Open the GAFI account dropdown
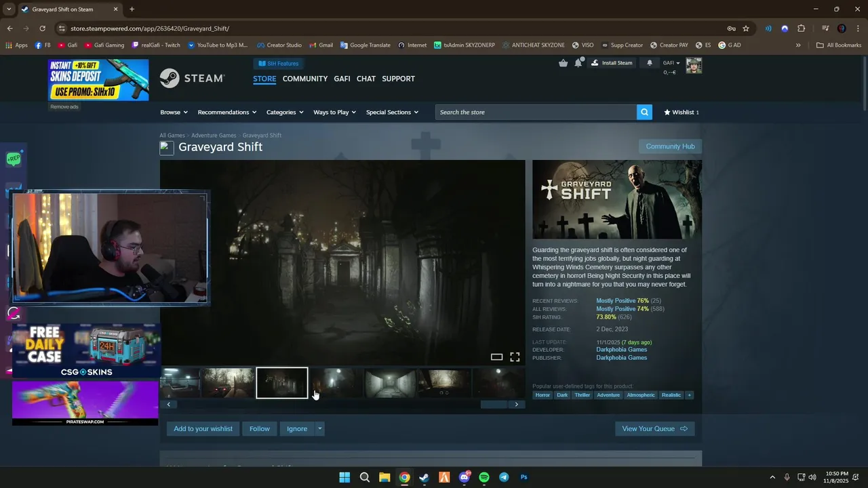Image resolution: width=868 pixels, height=488 pixels. [671, 63]
